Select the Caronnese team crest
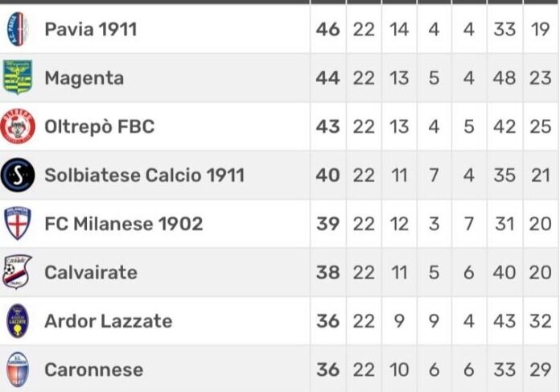This screenshot has width=560, height=392. [18, 369]
